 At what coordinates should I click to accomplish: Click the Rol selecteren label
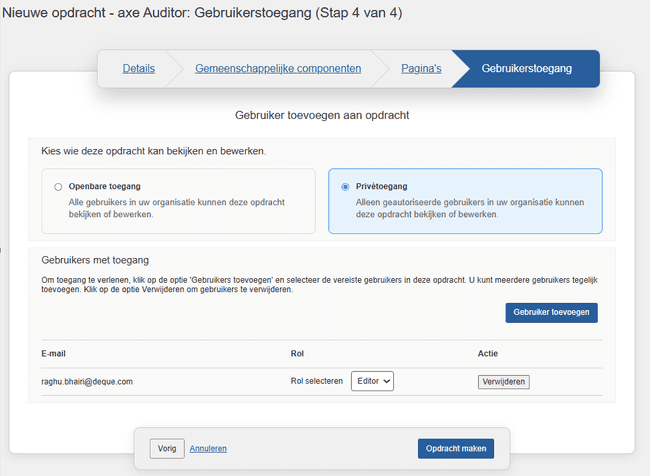pos(317,381)
